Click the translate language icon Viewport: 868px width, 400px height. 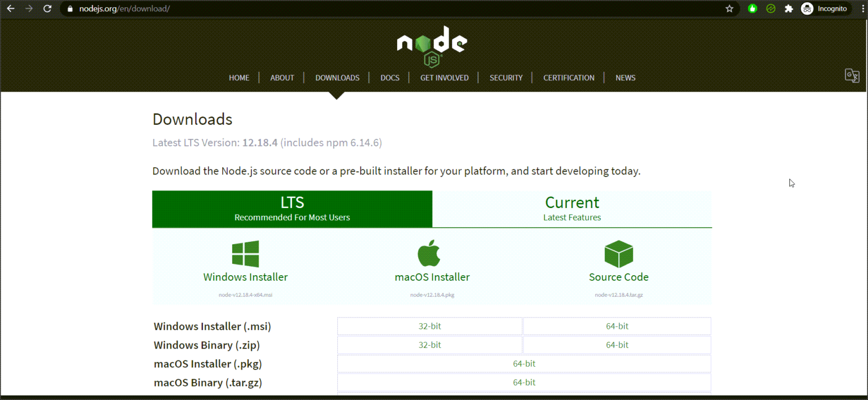point(852,76)
